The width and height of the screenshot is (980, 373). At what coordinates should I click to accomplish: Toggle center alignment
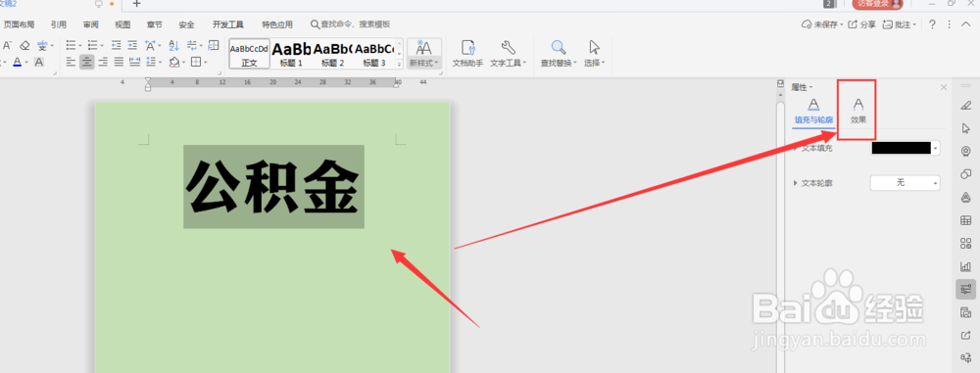[87, 62]
